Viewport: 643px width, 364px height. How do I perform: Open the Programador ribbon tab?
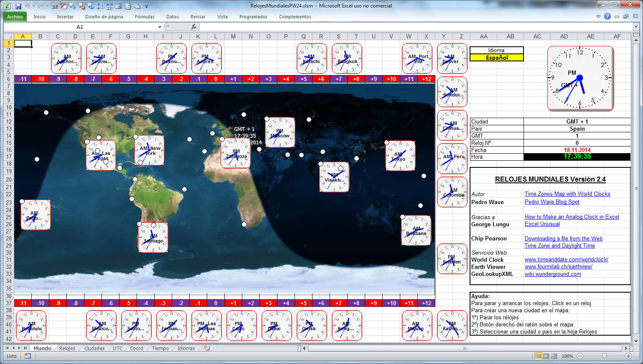tap(254, 17)
